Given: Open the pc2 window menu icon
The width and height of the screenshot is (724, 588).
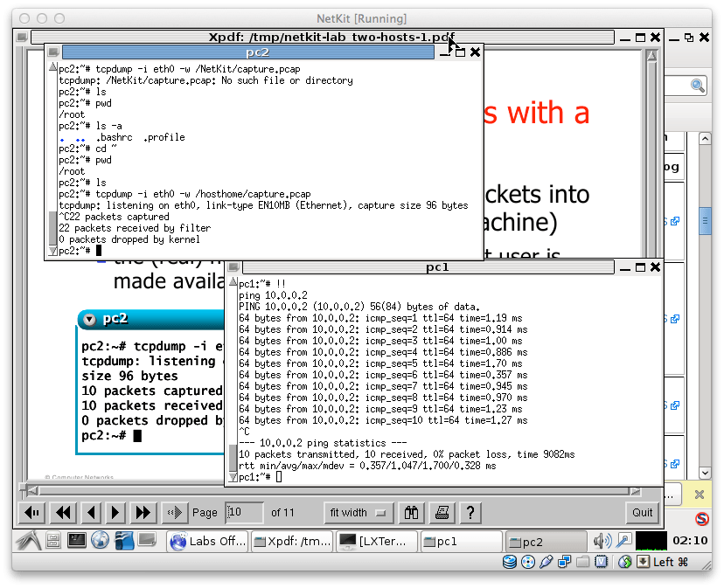Looking at the screenshot, I should pyautogui.click(x=53, y=52).
